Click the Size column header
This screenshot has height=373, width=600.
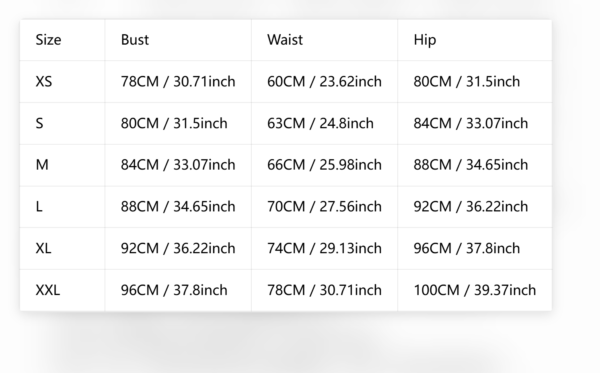click(x=48, y=40)
